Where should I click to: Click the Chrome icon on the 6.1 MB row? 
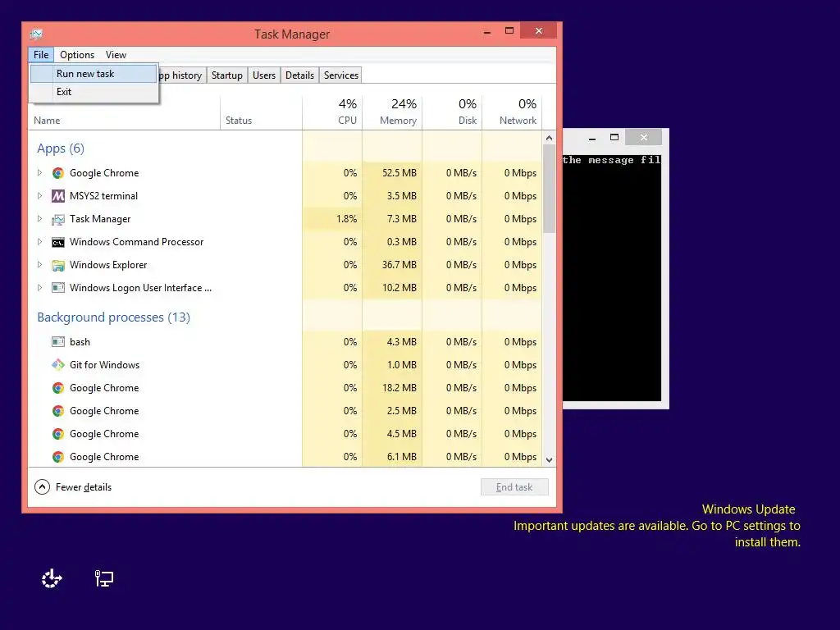[x=58, y=457]
